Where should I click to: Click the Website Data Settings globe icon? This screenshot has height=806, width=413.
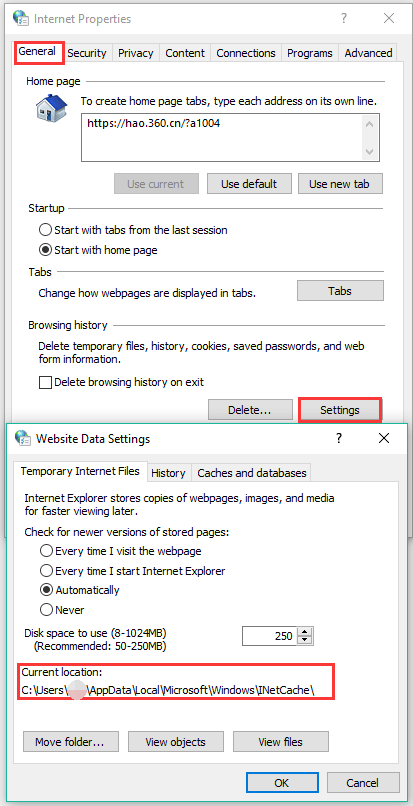click(x=23, y=438)
